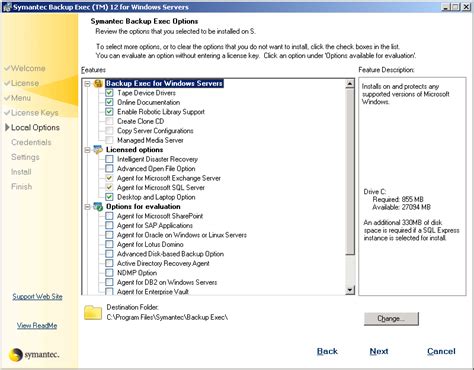Select the Options for evaluation heading
The width and height of the screenshot is (474, 370).
click(x=143, y=207)
